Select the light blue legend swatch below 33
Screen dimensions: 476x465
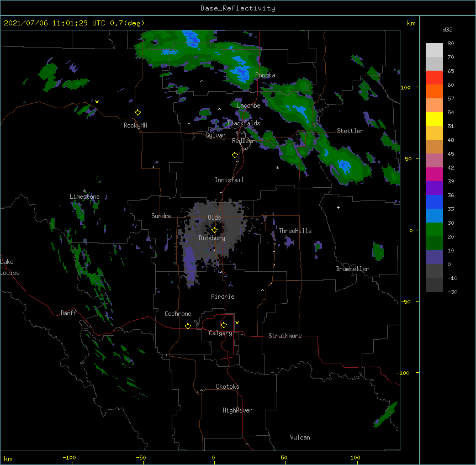[434, 215]
